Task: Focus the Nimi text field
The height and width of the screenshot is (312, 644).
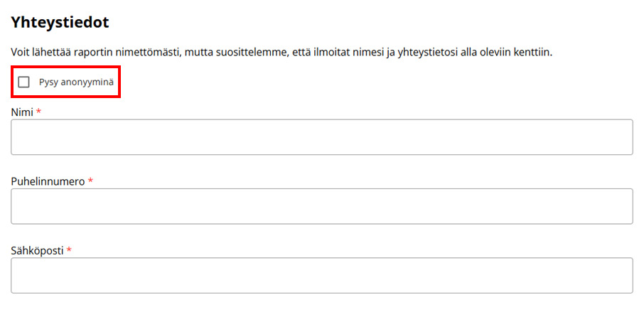Action: pyautogui.click(x=321, y=137)
